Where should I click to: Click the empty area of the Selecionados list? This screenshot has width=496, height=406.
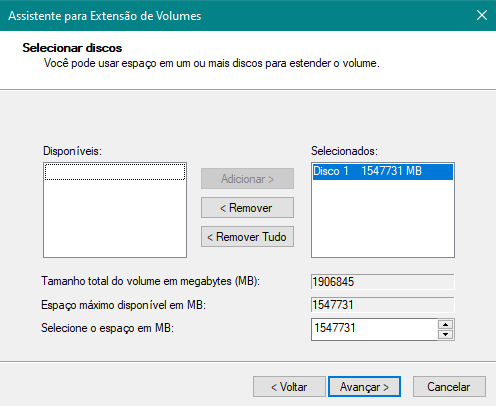click(x=383, y=218)
